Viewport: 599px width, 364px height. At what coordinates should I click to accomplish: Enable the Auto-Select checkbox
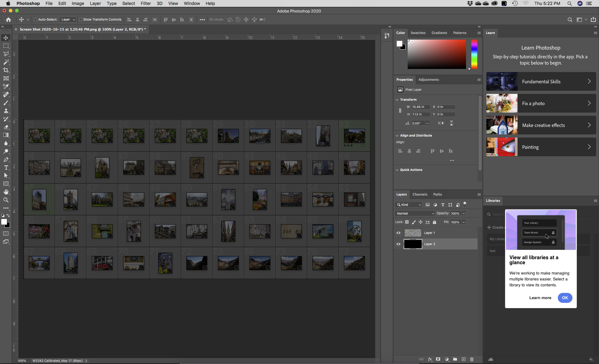[x=35, y=19]
